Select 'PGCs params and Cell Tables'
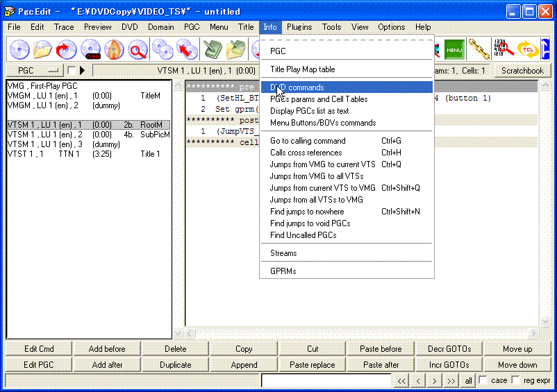 pos(347,99)
